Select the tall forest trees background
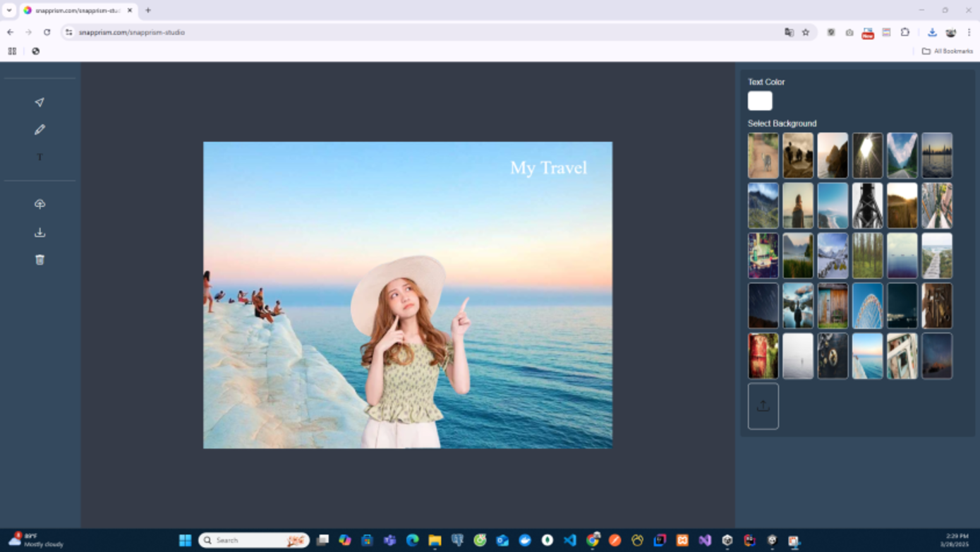980x552 pixels. pyautogui.click(x=867, y=256)
